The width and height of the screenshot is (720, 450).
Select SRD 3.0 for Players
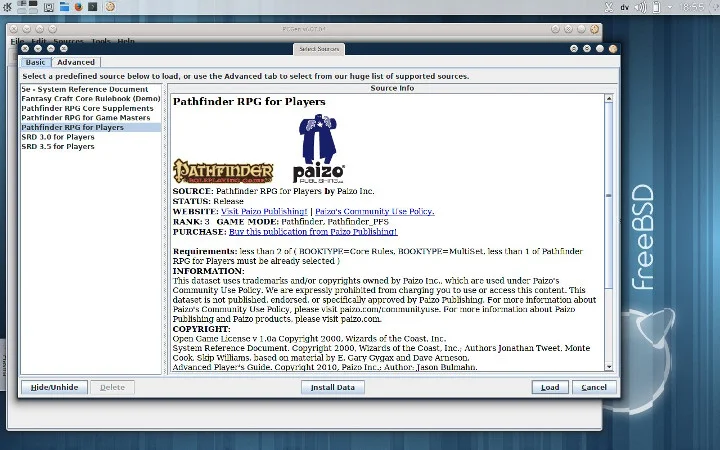[x=91, y=137]
